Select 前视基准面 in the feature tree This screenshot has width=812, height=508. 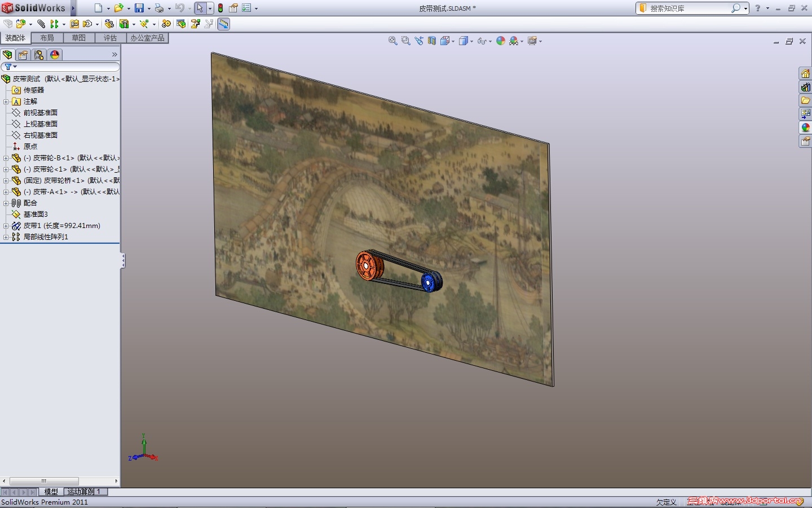(x=40, y=113)
